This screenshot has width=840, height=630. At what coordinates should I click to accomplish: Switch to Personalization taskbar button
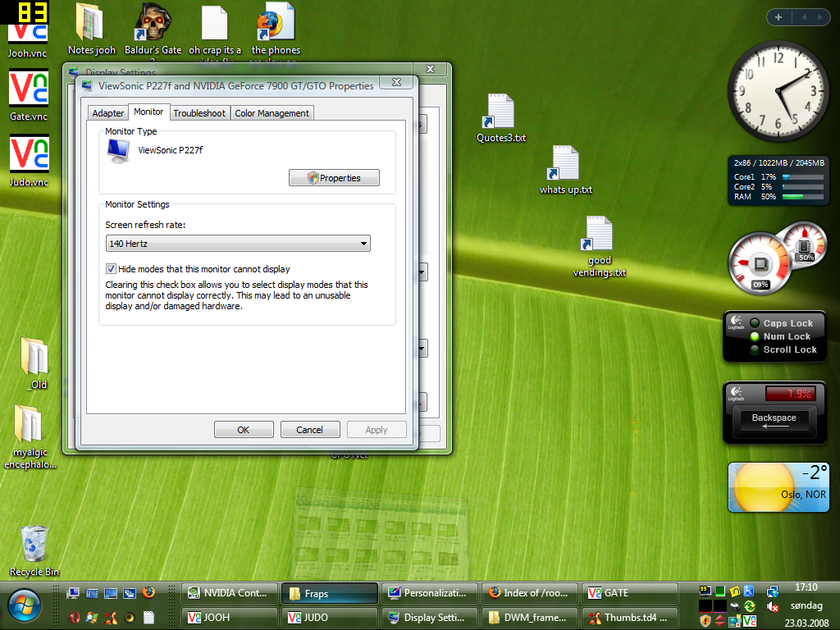(x=430, y=593)
